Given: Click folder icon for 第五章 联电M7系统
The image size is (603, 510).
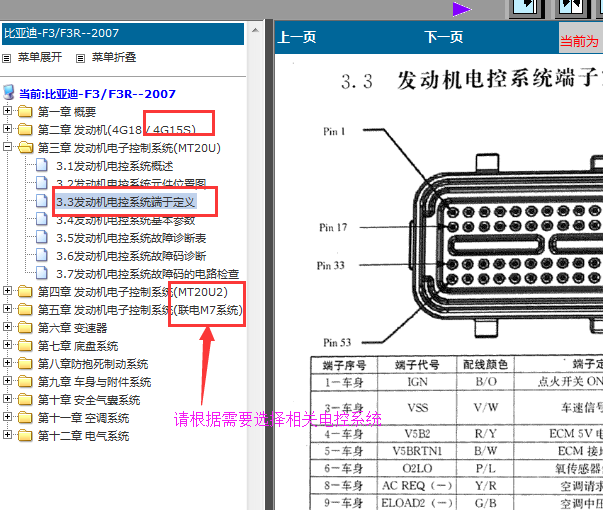Looking at the screenshot, I should coord(25,309).
